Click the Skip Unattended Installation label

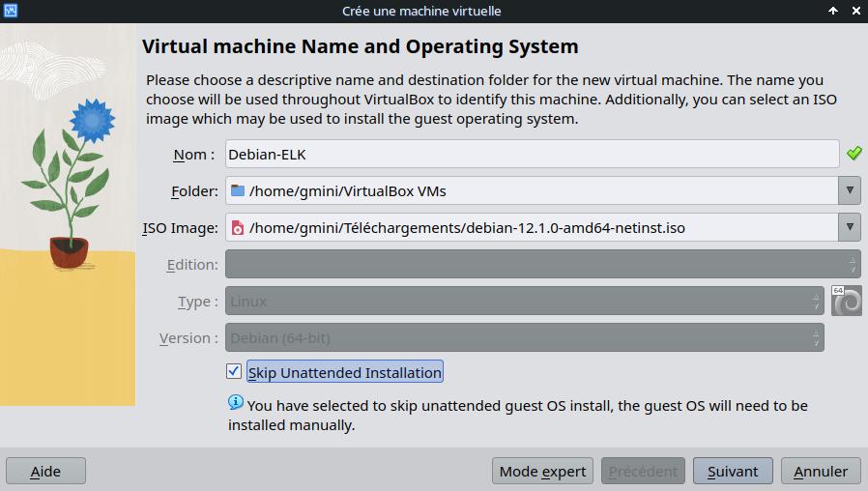[x=345, y=372]
